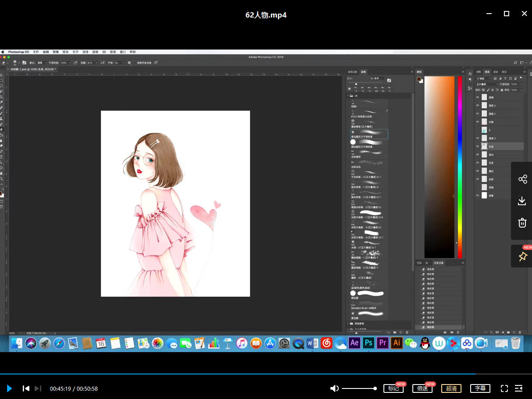532x399 pixels.
Task: Toggle the brush settings panel icon
Action: point(24,63)
